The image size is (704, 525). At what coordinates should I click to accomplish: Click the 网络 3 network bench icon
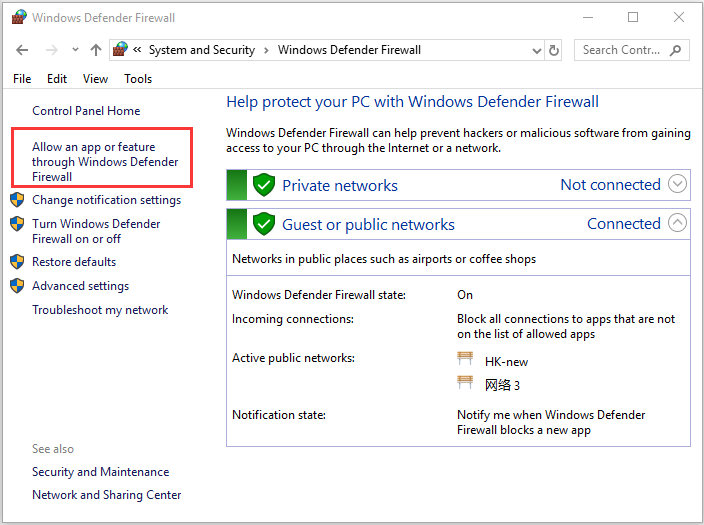[465, 382]
